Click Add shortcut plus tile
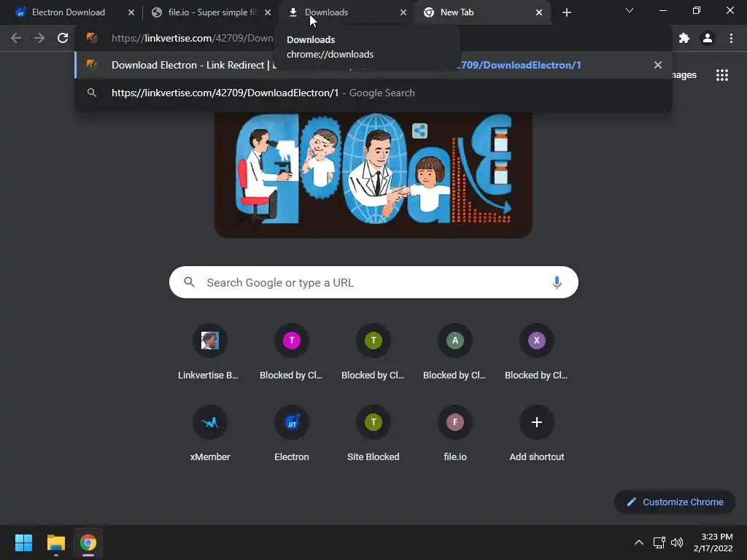Image resolution: width=747 pixels, height=560 pixels. pyautogui.click(x=536, y=435)
